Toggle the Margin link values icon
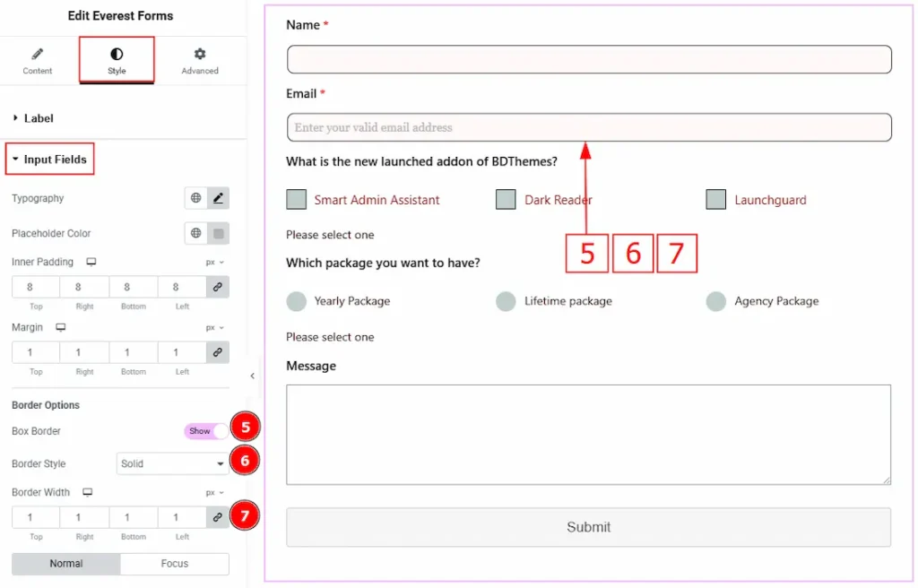 coord(217,352)
